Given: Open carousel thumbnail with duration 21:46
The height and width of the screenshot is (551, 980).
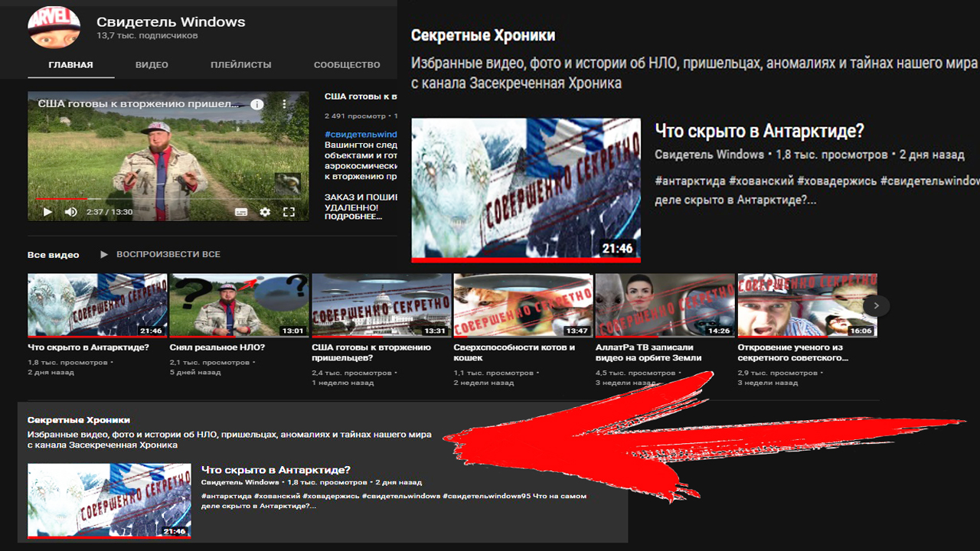Looking at the screenshot, I should coord(97,305).
